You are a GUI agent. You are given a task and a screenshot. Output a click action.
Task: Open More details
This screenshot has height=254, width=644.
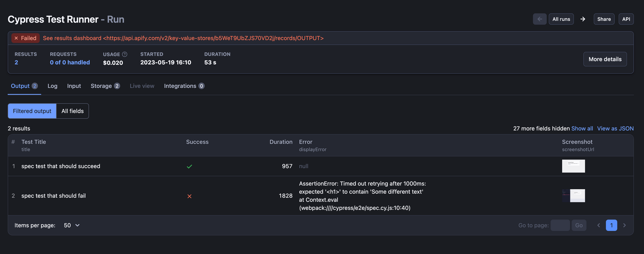pos(605,59)
